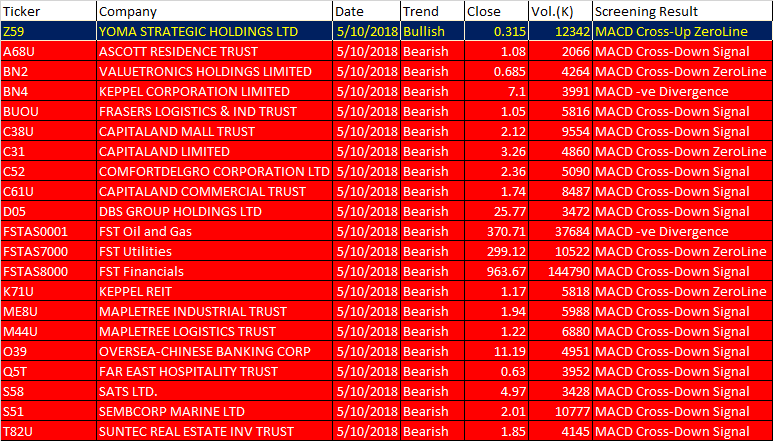Click ticker cell A68U
The height and width of the screenshot is (441, 773).
tap(48, 51)
